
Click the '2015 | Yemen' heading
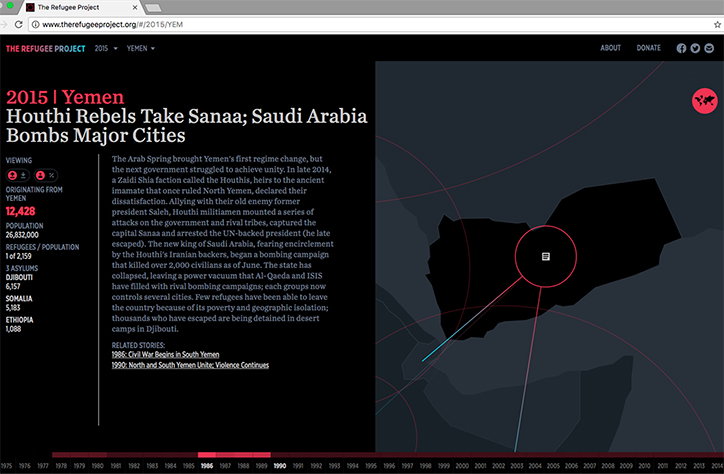pyautogui.click(x=65, y=97)
